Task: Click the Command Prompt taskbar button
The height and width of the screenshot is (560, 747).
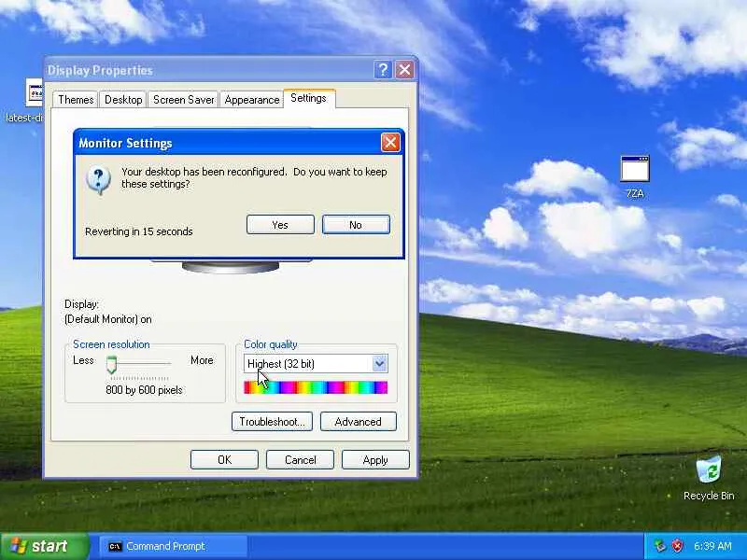Action: pos(174,546)
